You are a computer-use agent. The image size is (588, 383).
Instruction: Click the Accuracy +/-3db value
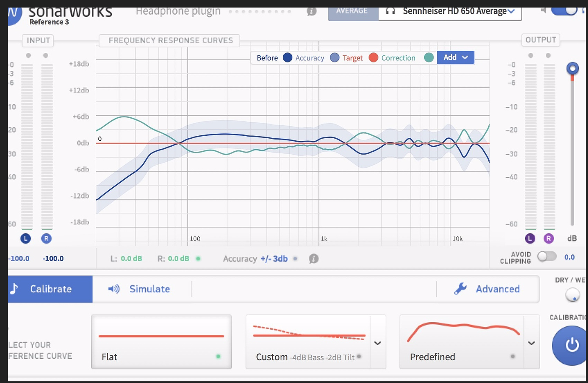pyautogui.click(x=274, y=259)
